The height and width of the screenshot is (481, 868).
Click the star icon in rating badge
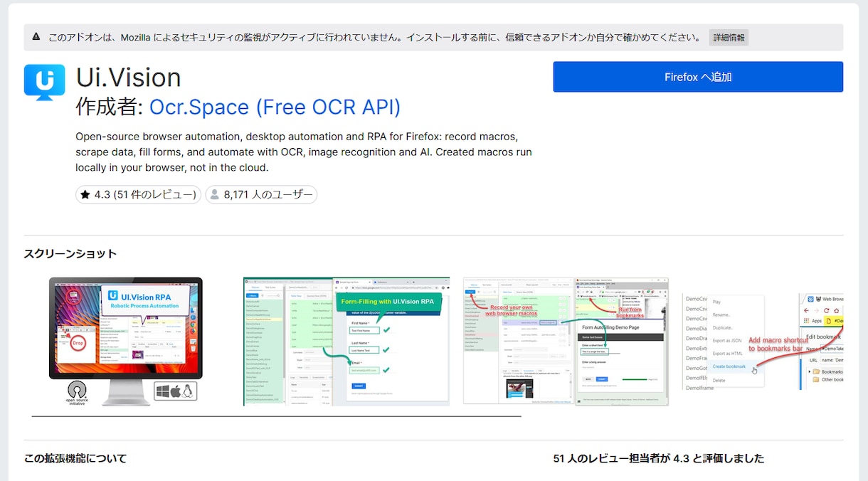pyautogui.click(x=85, y=194)
